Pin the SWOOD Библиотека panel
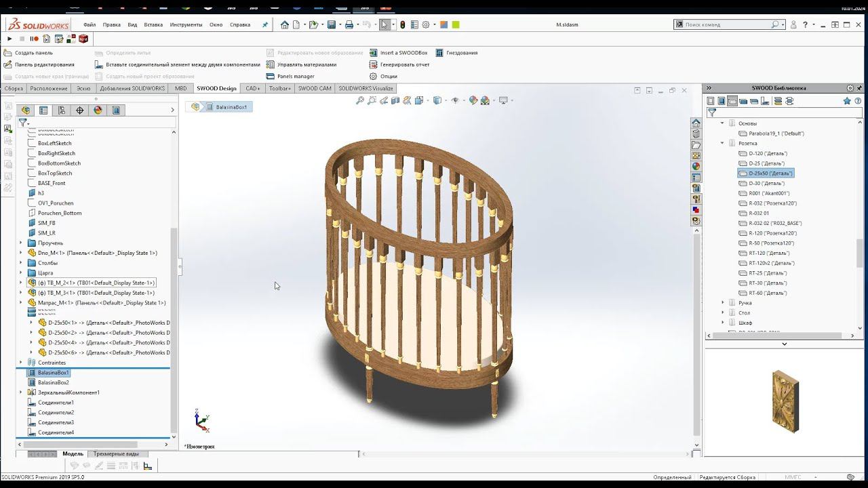868x488 pixels. click(x=860, y=88)
